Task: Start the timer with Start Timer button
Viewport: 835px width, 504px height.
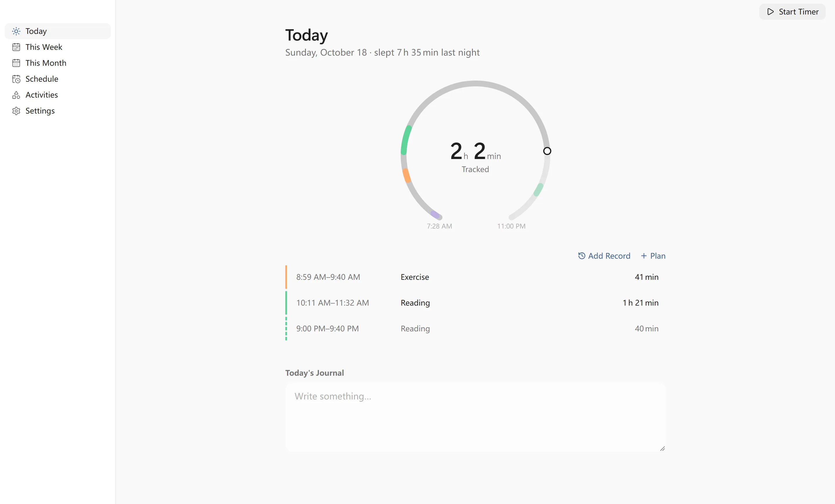Action: pos(792,12)
